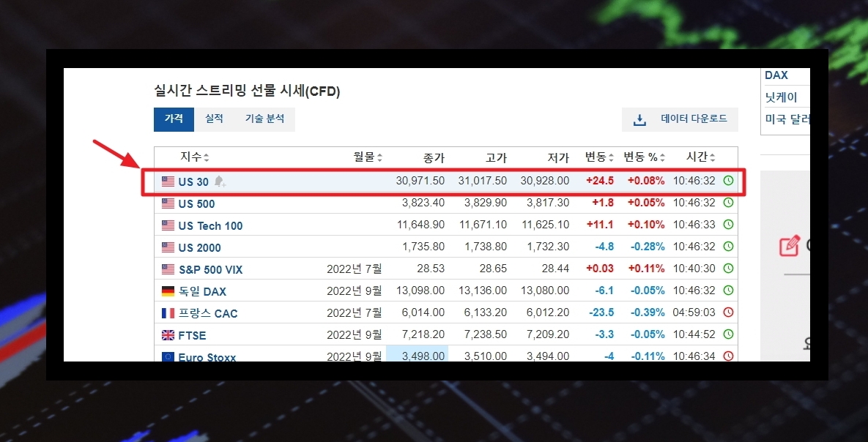Click the US flag beside US 2000

point(168,247)
